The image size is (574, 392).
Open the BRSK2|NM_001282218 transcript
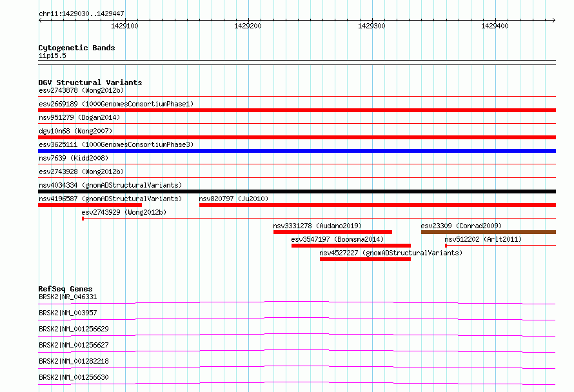click(x=74, y=361)
